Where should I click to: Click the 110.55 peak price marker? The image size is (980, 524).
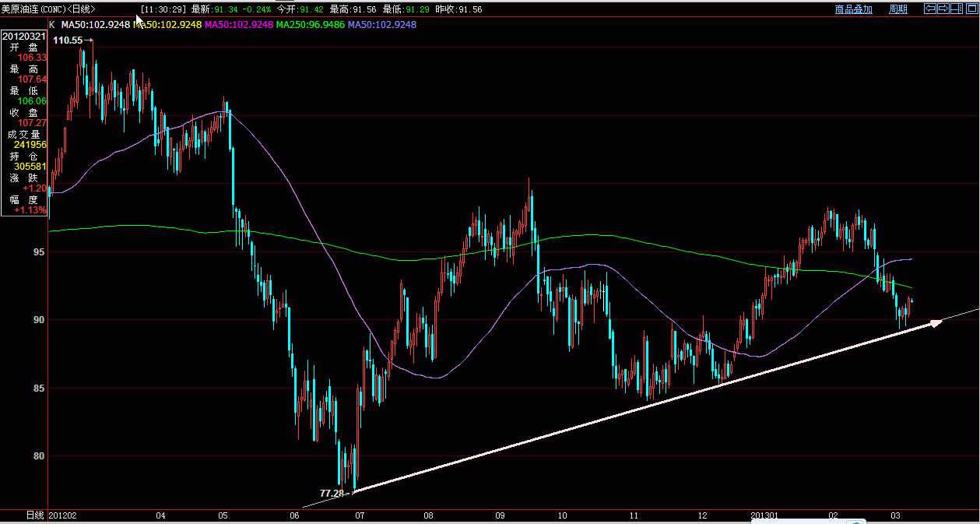68,40
